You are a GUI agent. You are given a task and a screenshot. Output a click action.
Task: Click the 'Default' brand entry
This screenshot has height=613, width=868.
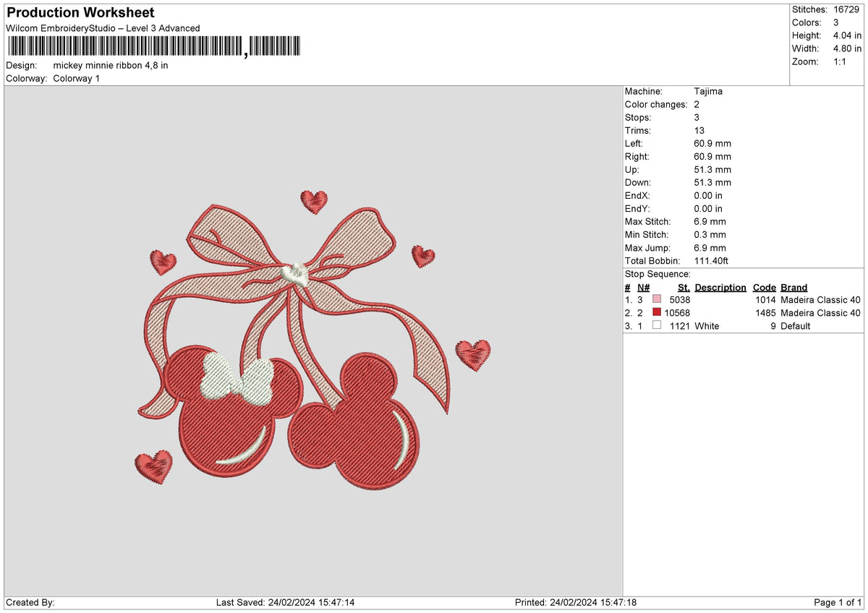pos(796,325)
